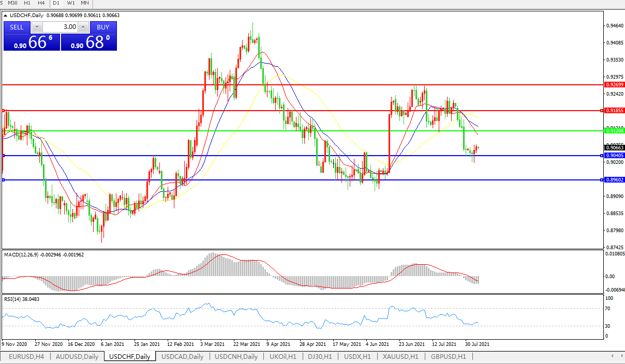
Task: Click the green 0.91208 price level tag
Action: tap(615, 131)
